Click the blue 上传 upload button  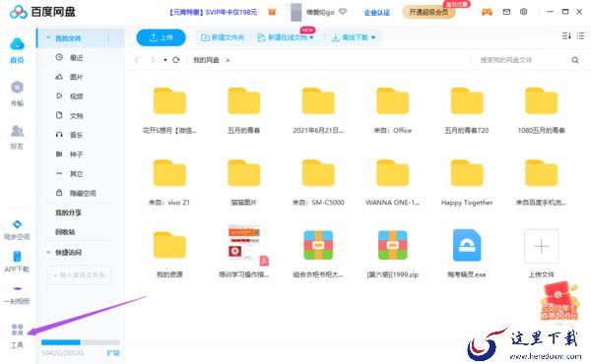pyautogui.click(x=161, y=37)
